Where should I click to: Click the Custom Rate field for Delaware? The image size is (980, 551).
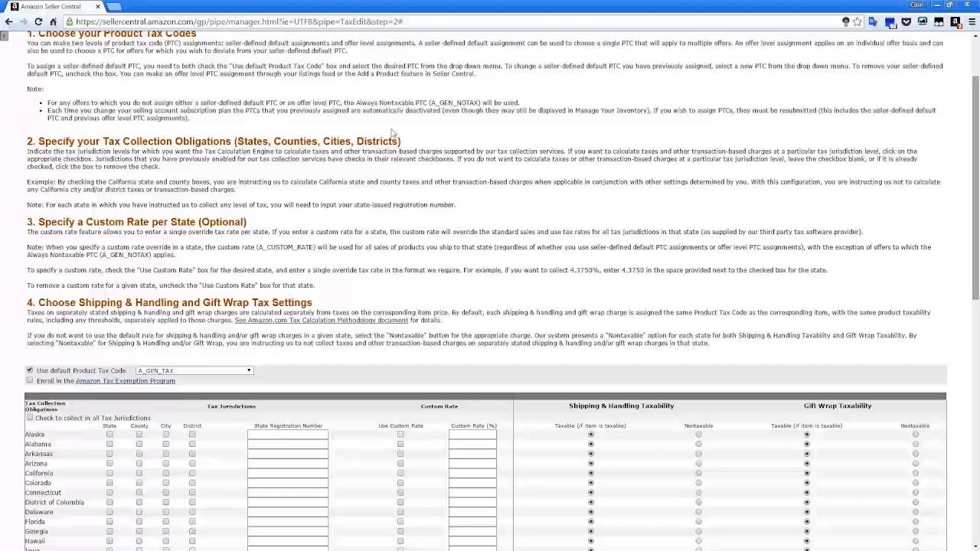pos(472,512)
